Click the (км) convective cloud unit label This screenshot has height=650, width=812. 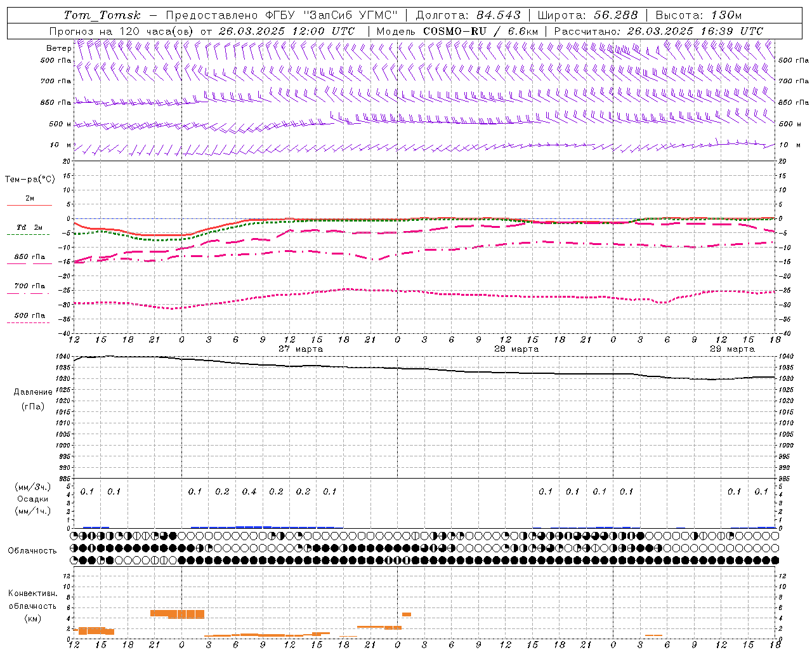click(x=33, y=618)
